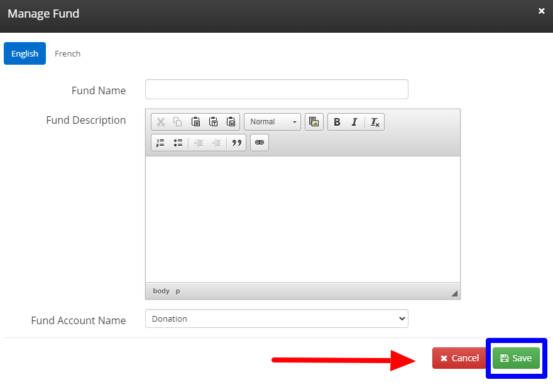This screenshot has height=392, width=553.
Task: Click Paste as plain text icon
Action: click(x=214, y=122)
